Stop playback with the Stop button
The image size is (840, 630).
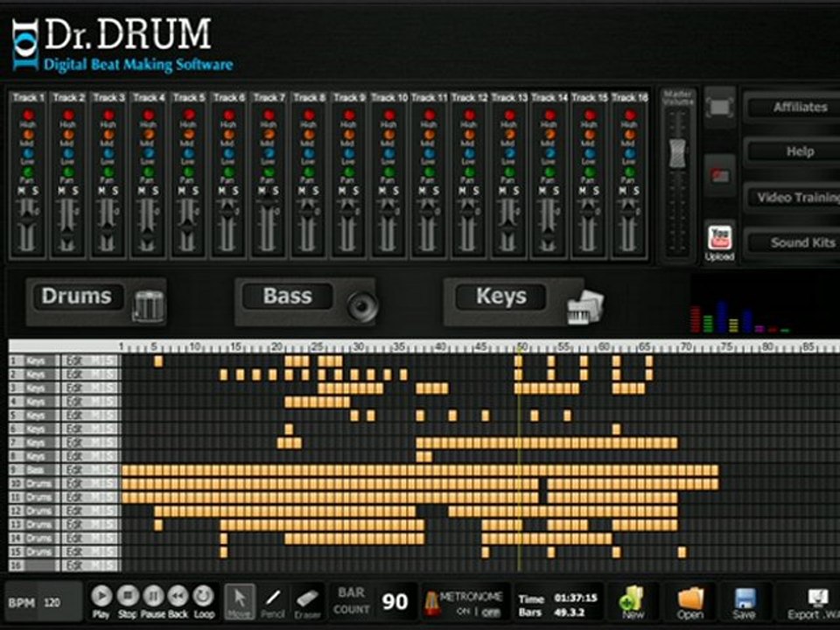coord(128,596)
